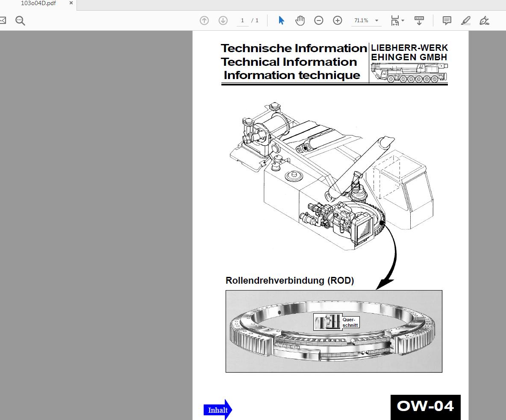Click the Technical Information title
Image resolution: width=506 pixels, height=420 pixels.
tap(289, 62)
